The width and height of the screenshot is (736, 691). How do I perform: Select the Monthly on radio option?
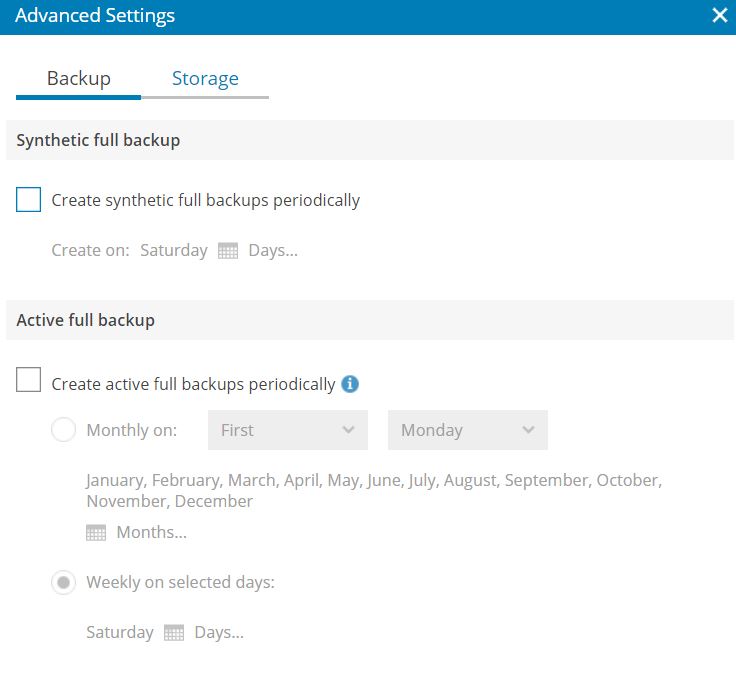tap(63, 430)
